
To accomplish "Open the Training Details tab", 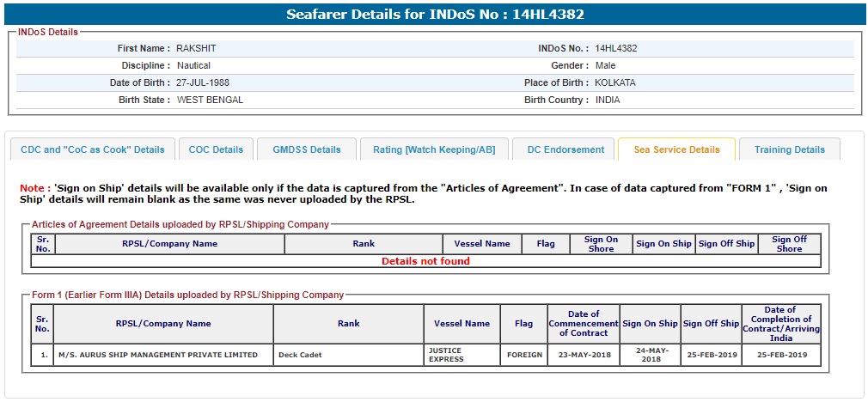I will click(789, 149).
